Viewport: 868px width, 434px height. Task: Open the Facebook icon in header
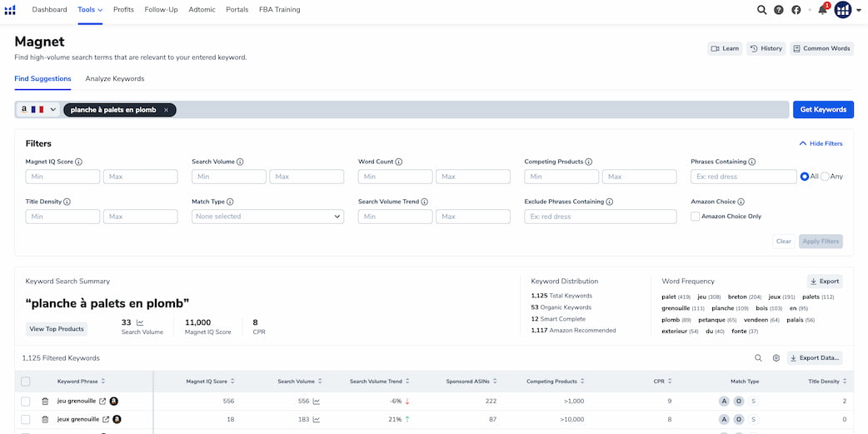tap(796, 10)
